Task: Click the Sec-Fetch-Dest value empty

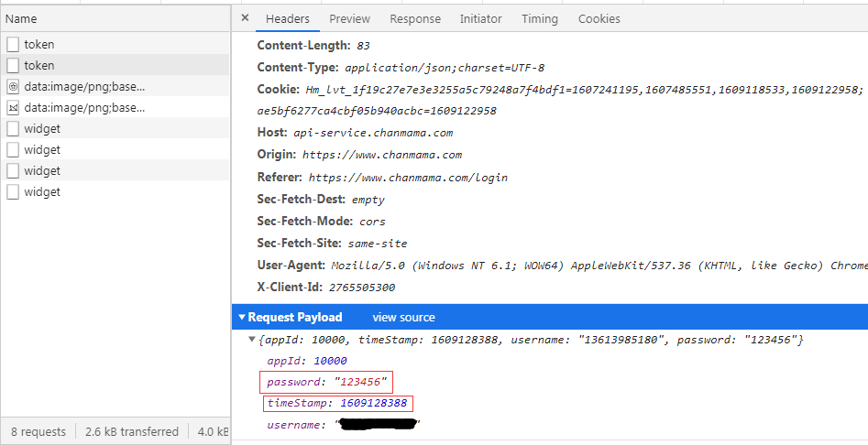Action: point(368,200)
